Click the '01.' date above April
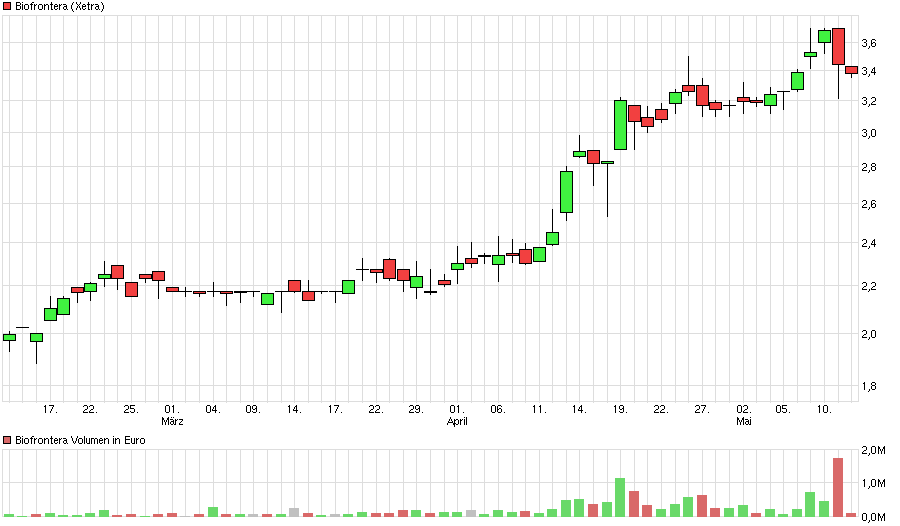This screenshot has width=900, height=526. pos(457,409)
